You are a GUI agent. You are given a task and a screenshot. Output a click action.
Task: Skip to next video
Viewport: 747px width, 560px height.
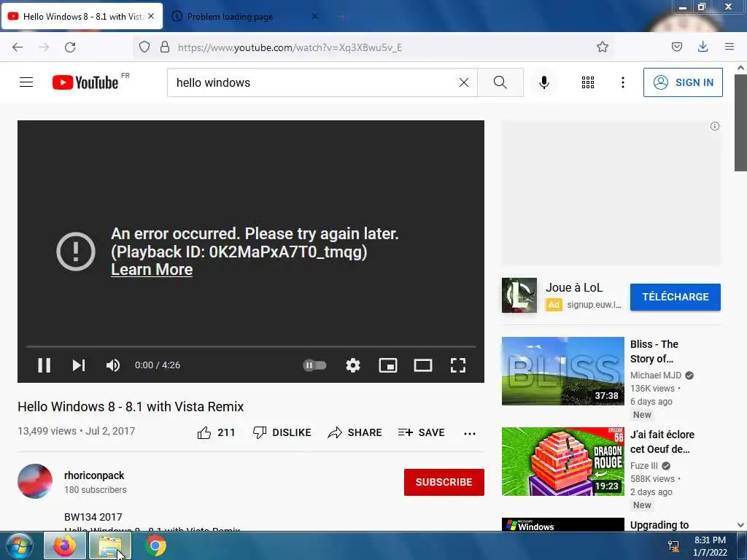tap(79, 365)
